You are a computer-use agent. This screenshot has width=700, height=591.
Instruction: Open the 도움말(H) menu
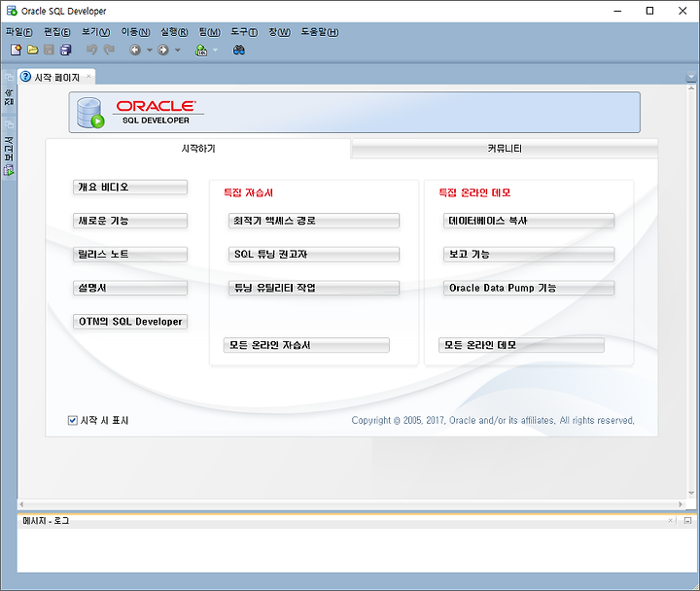(320, 32)
